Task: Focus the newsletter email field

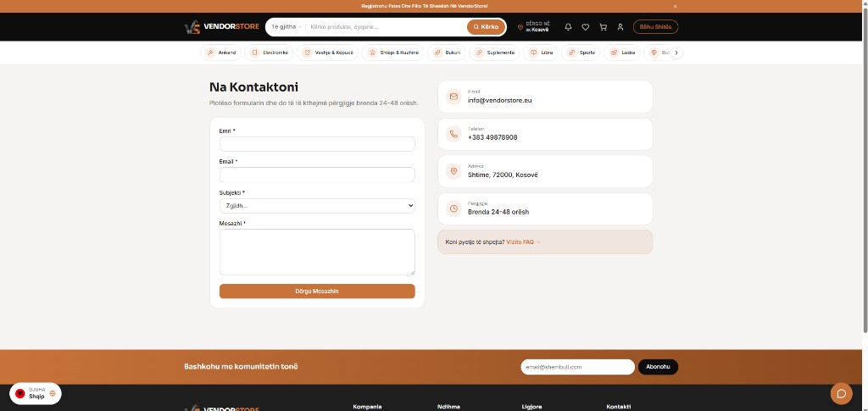Action: [577, 367]
